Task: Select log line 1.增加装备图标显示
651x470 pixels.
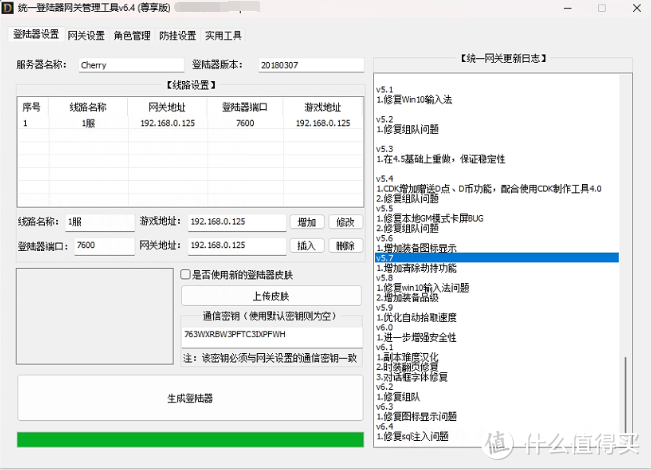Action: point(416,248)
